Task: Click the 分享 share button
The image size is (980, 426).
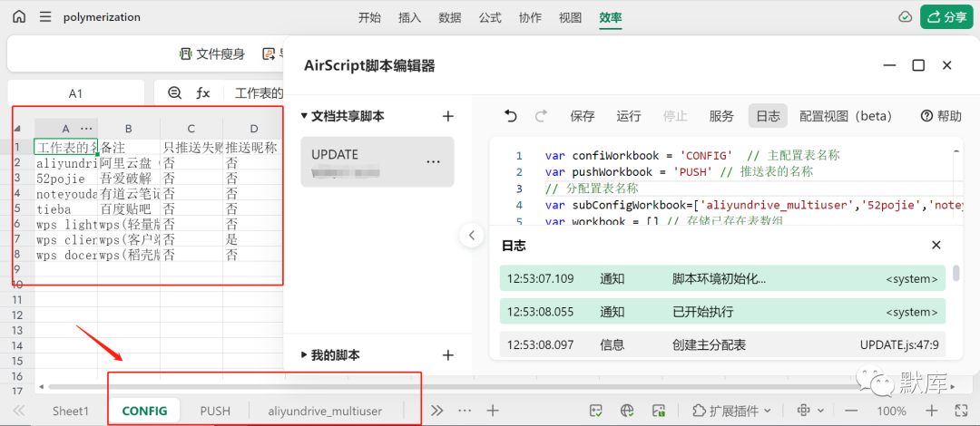Action: (x=946, y=17)
